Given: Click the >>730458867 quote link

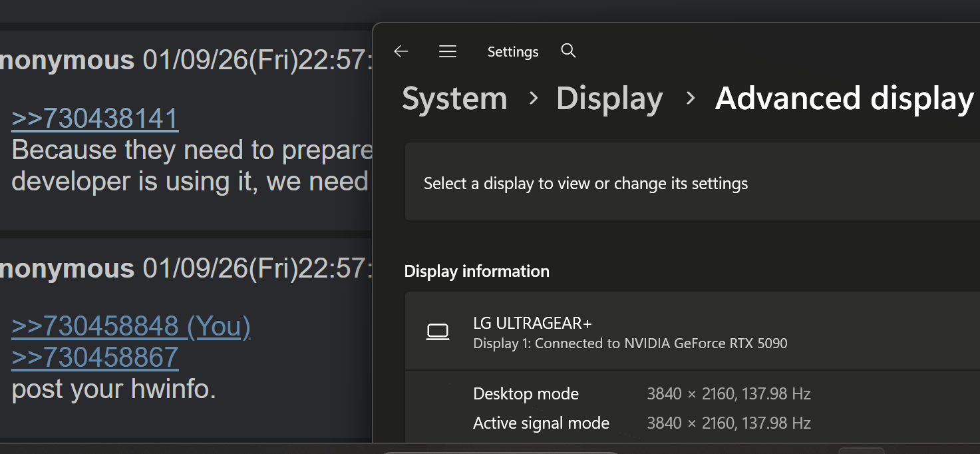Looking at the screenshot, I should click(95, 357).
